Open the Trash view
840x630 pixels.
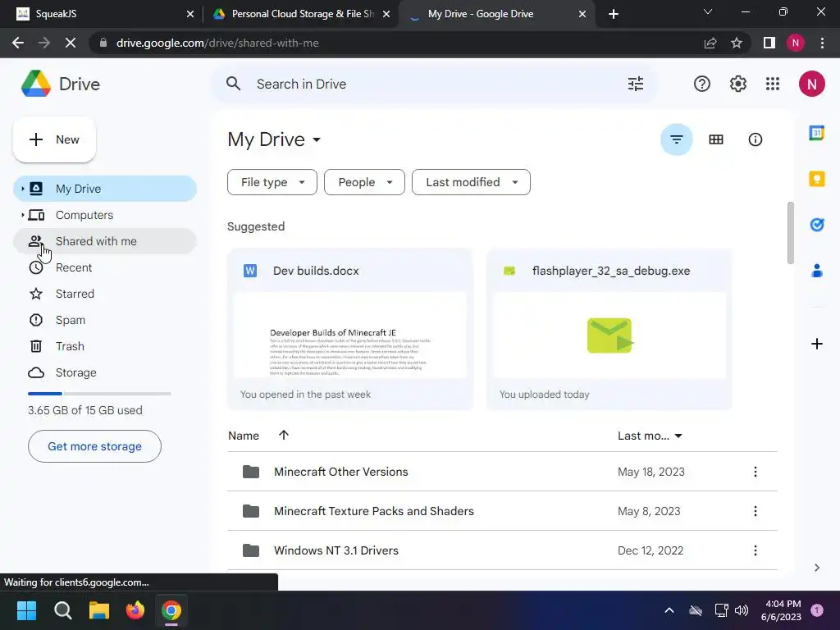coord(105,346)
